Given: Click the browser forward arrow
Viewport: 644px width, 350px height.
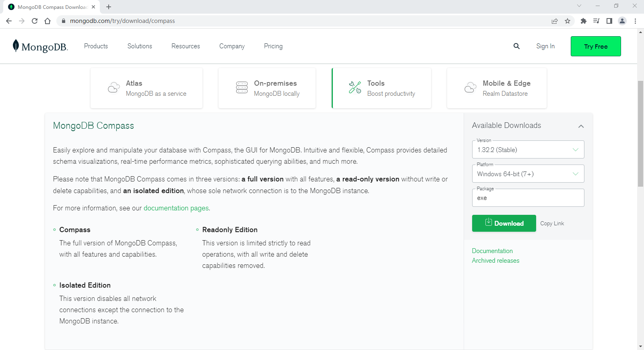Looking at the screenshot, I should (22, 21).
